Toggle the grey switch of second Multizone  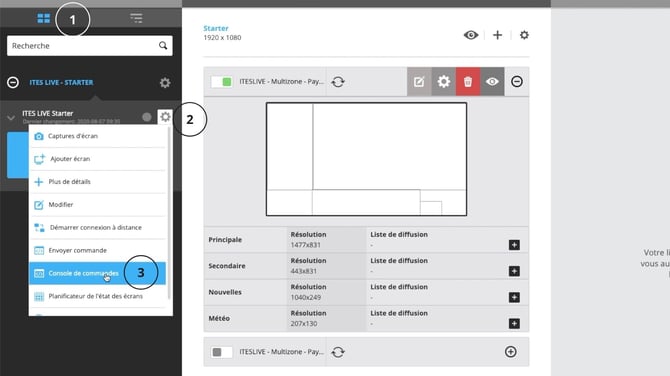pyautogui.click(x=222, y=352)
